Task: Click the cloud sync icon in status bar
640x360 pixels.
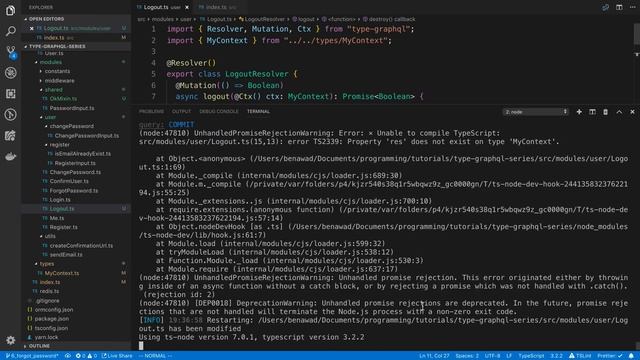Action: point(68,356)
